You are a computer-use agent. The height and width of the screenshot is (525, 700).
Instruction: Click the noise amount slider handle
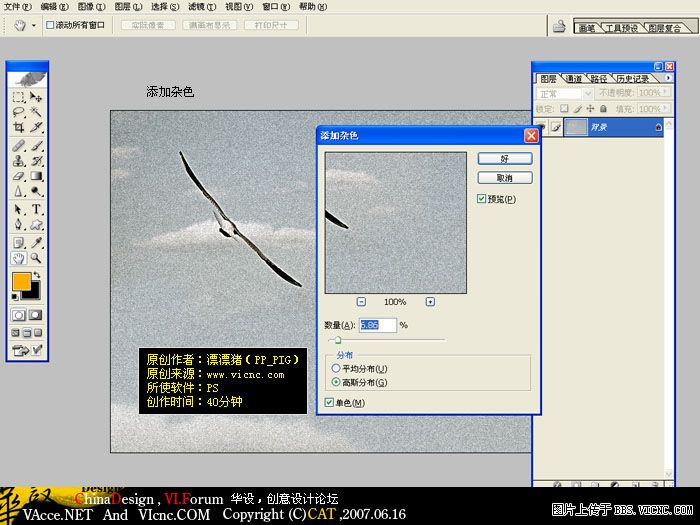click(x=338, y=340)
